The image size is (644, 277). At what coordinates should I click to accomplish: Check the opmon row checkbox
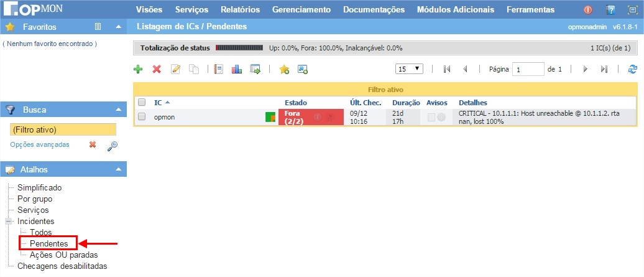pos(142,116)
